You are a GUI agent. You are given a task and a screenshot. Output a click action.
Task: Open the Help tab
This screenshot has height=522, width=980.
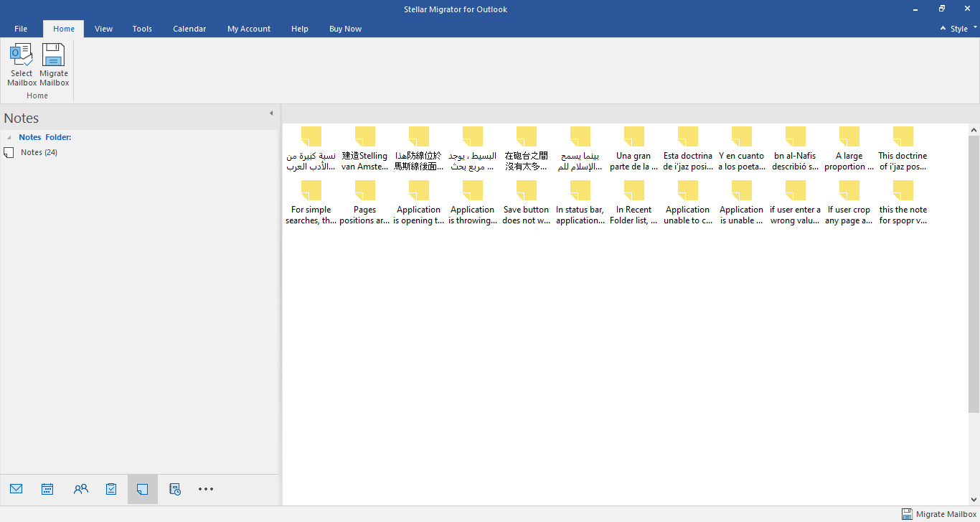(x=300, y=29)
